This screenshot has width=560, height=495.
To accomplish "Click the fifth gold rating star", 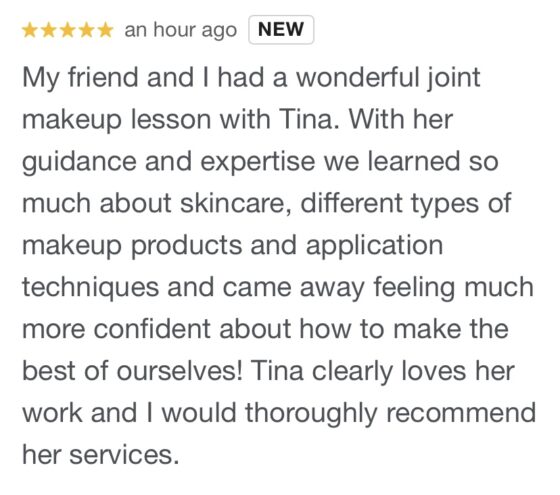I will click(x=105, y=30).
